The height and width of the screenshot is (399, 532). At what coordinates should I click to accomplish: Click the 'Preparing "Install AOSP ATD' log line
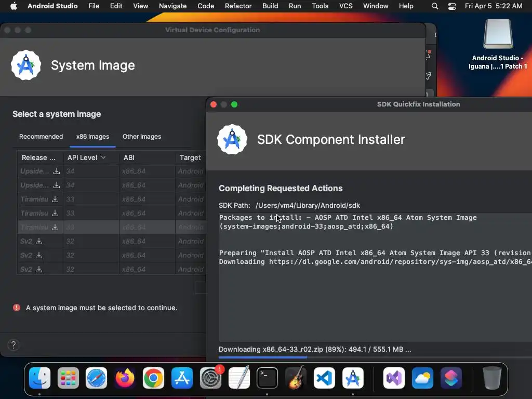coord(375,253)
